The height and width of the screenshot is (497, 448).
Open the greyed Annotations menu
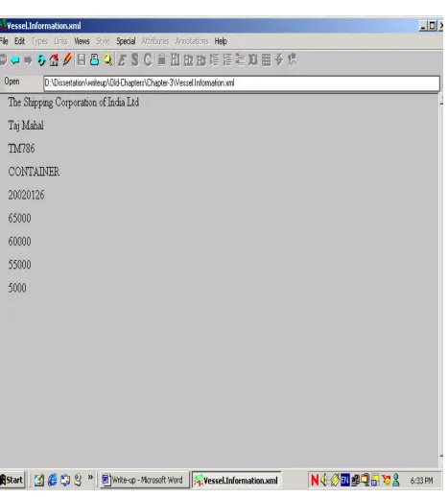(192, 41)
